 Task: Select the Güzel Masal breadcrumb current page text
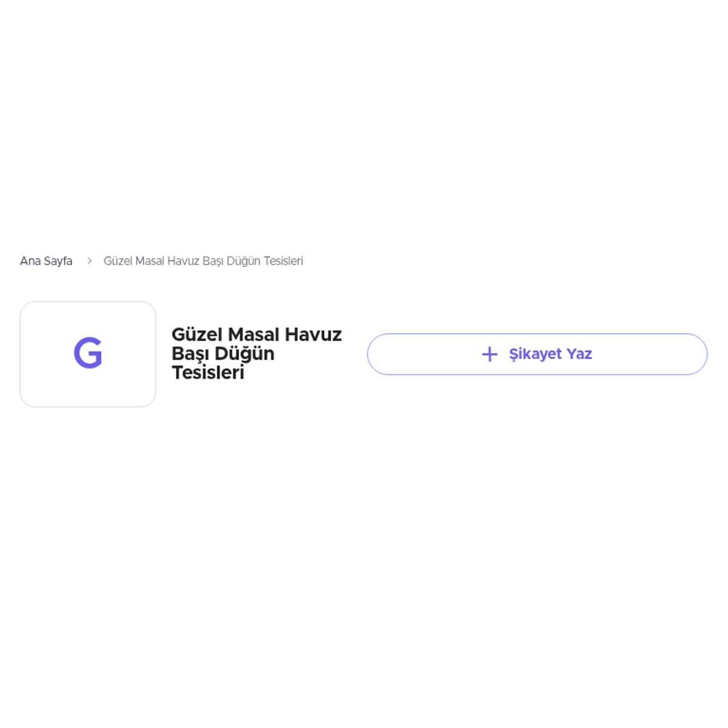(203, 261)
